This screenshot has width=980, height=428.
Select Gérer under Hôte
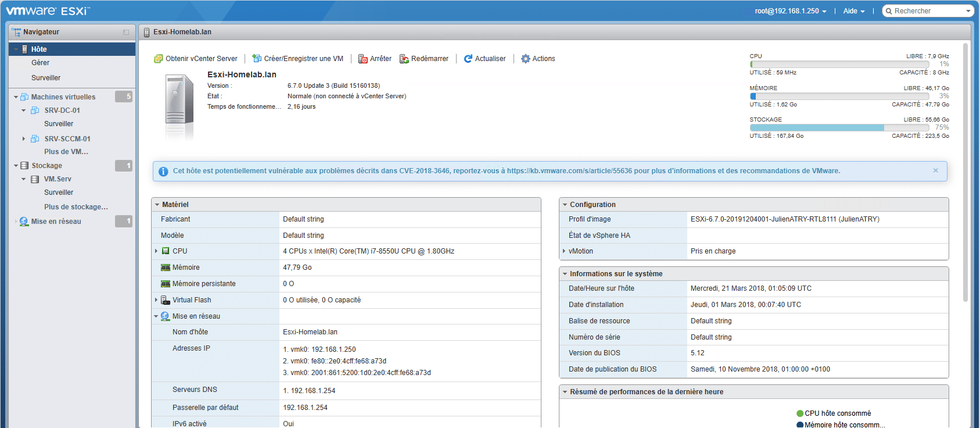[40, 63]
